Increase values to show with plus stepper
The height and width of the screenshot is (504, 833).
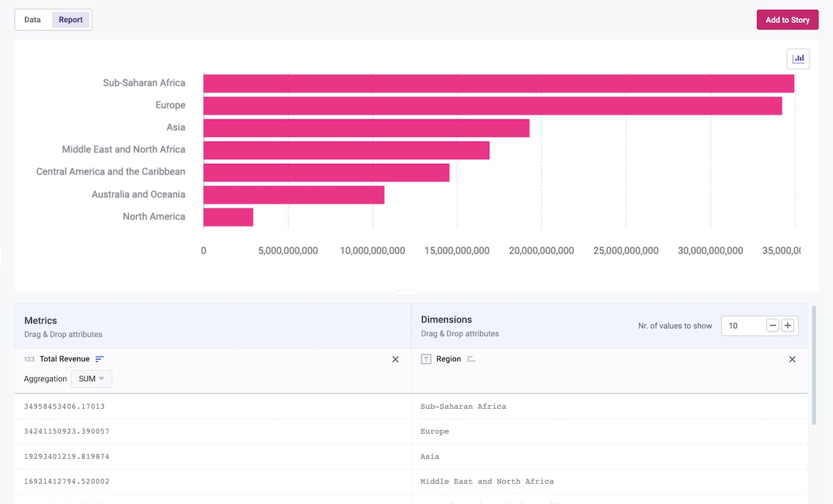(788, 325)
